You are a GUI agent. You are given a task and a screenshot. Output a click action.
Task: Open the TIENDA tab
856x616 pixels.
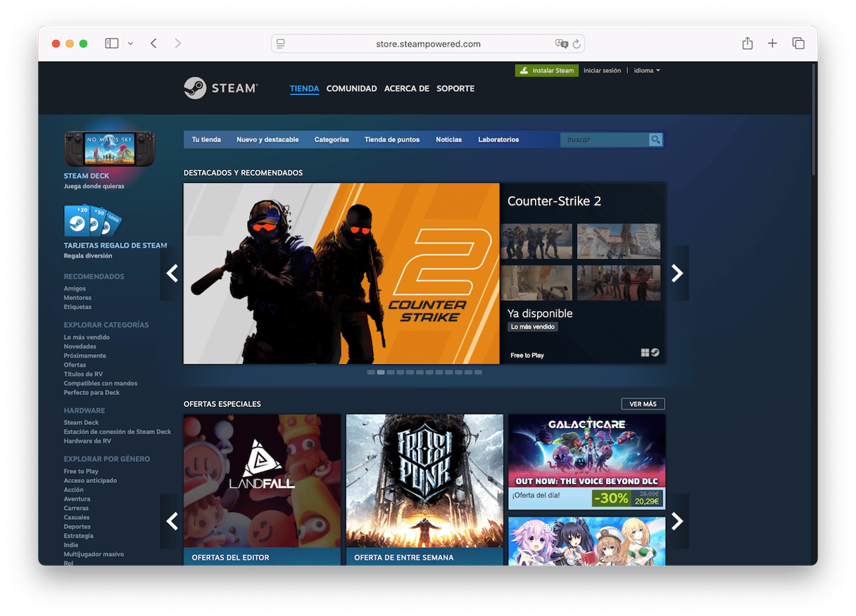(x=304, y=89)
